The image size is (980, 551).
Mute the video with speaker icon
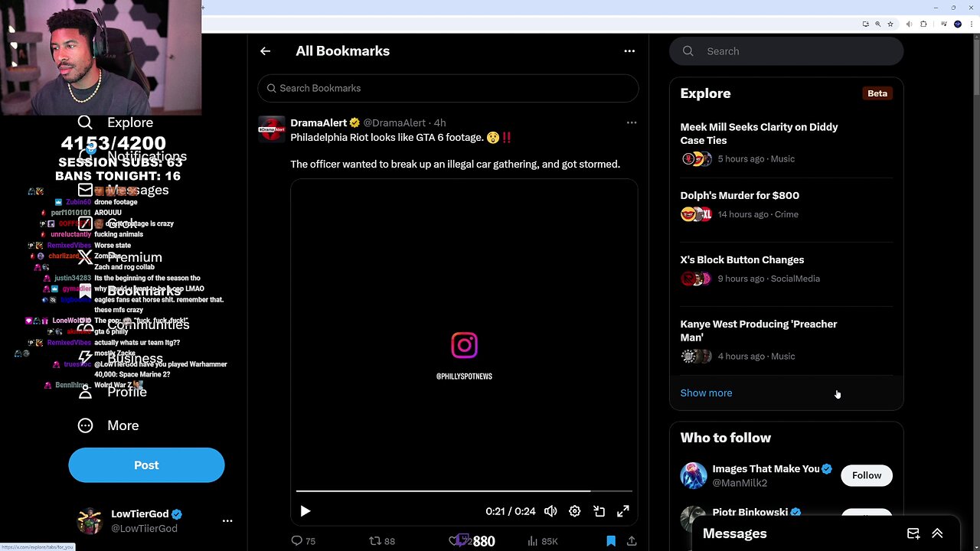pos(550,511)
